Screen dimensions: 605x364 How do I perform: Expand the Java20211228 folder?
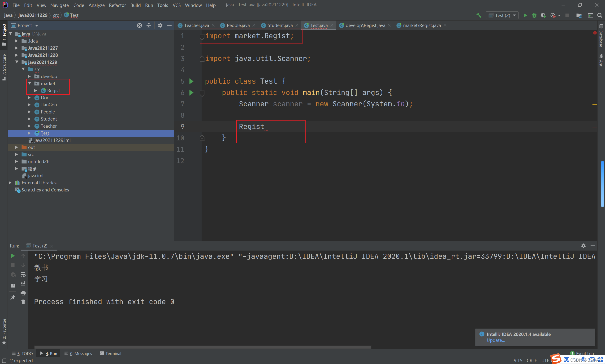coord(17,55)
